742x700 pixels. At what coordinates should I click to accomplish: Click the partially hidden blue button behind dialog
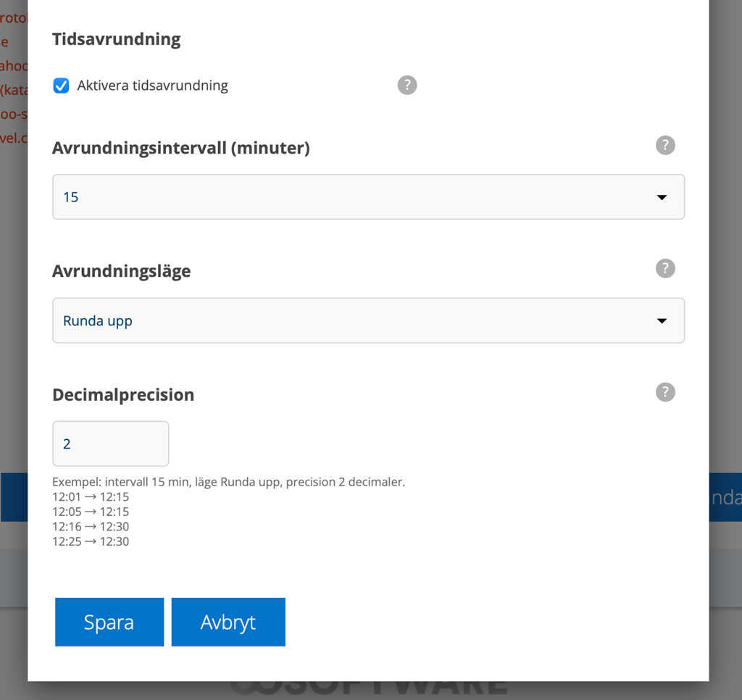725,497
